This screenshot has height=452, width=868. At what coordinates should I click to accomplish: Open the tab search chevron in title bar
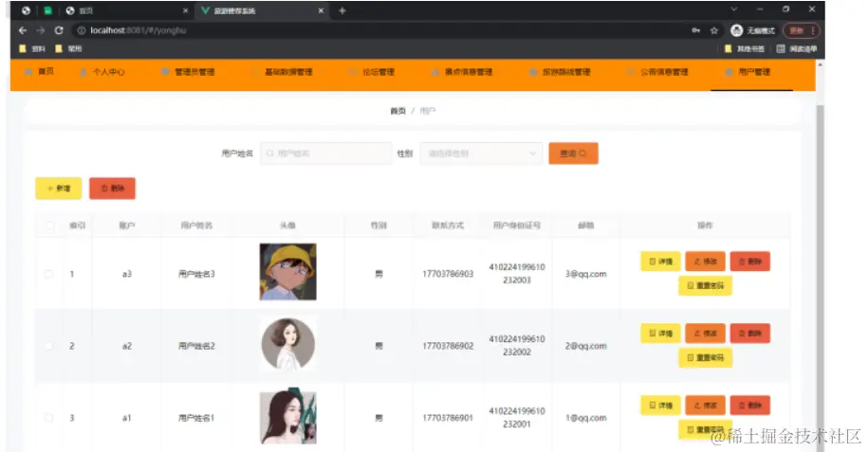click(x=734, y=9)
